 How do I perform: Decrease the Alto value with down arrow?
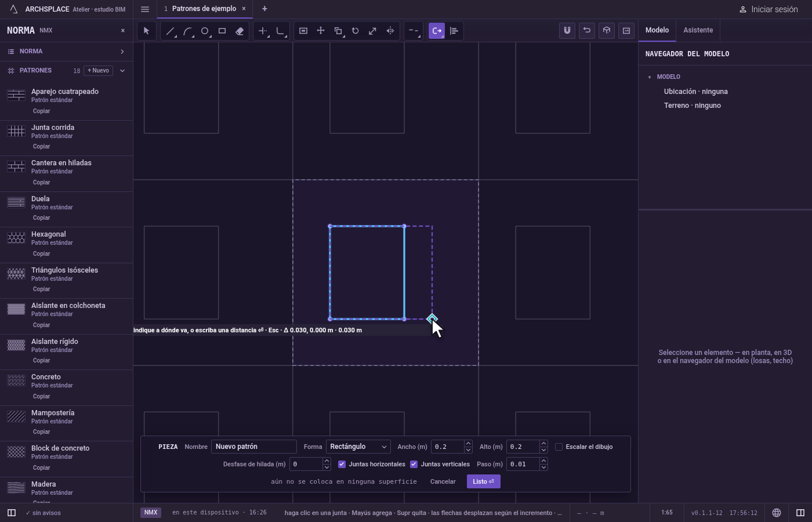[543, 450]
